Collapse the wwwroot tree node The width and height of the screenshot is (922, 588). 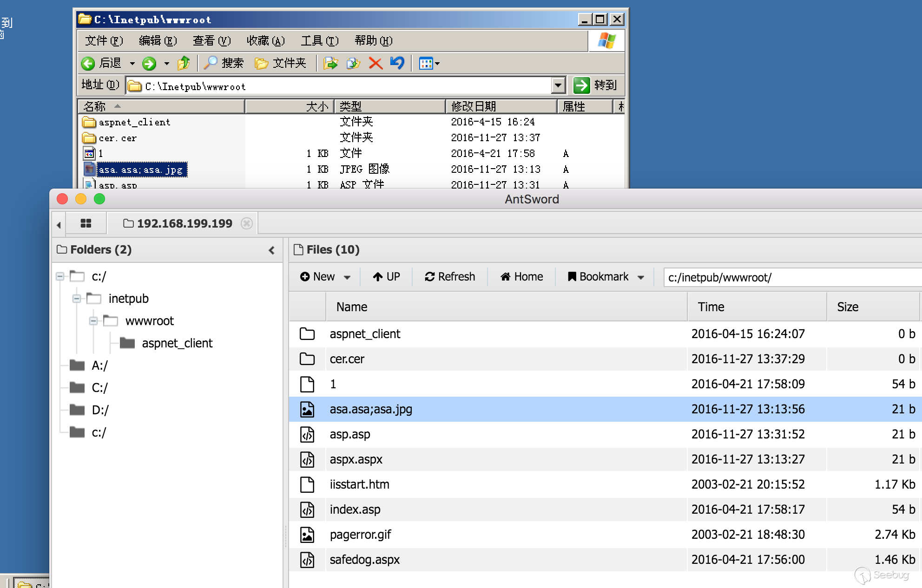pyautogui.click(x=93, y=321)
